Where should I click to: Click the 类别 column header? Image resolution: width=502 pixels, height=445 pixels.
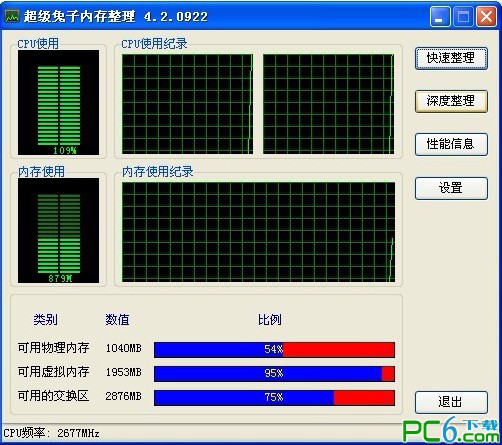point(45,320)
